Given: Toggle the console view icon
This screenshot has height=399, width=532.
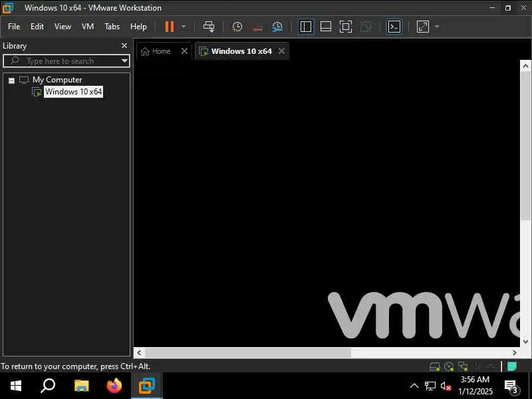Looking at the screenshot, I should click(x=394, y=27).
